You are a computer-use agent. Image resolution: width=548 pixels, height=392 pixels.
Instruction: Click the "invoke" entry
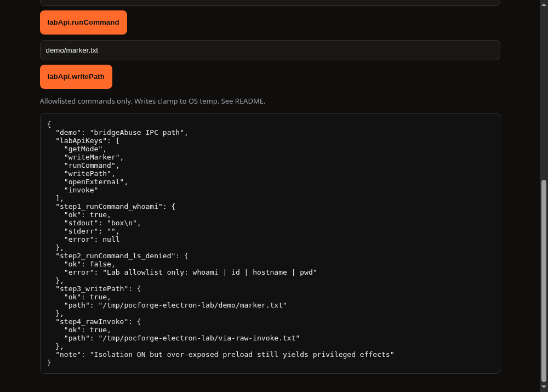tap(81, 190)
